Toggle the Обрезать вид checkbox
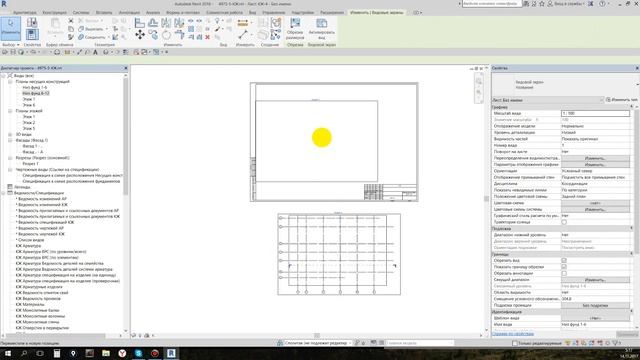The image size is (640, 360). 564,260
